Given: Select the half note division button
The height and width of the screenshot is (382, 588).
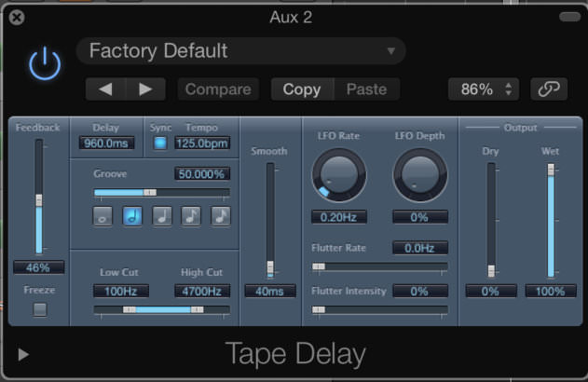Looking at the screenshot, I should point(132,216).
